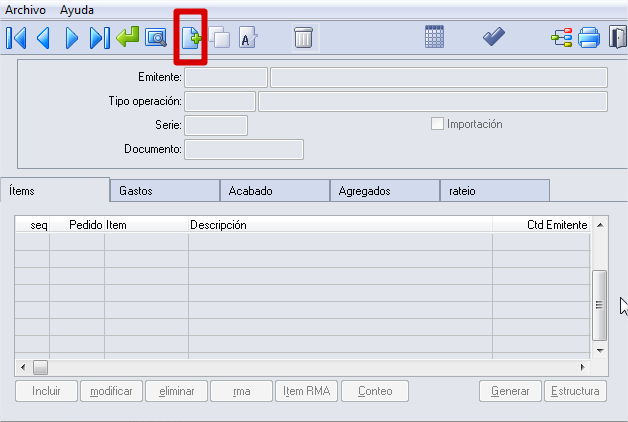Image resolution: width=628 pixels, height=422 pixels.
Task: Open the rateio tab
Action: point(495,191)
